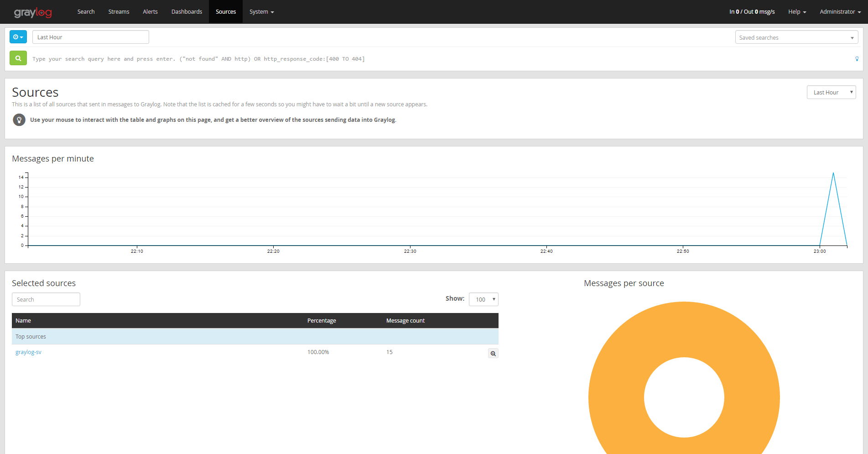Open the graylog-sv source link
Image resolution: width=868 pixels, height=454 pixels.
pos(28,352)
